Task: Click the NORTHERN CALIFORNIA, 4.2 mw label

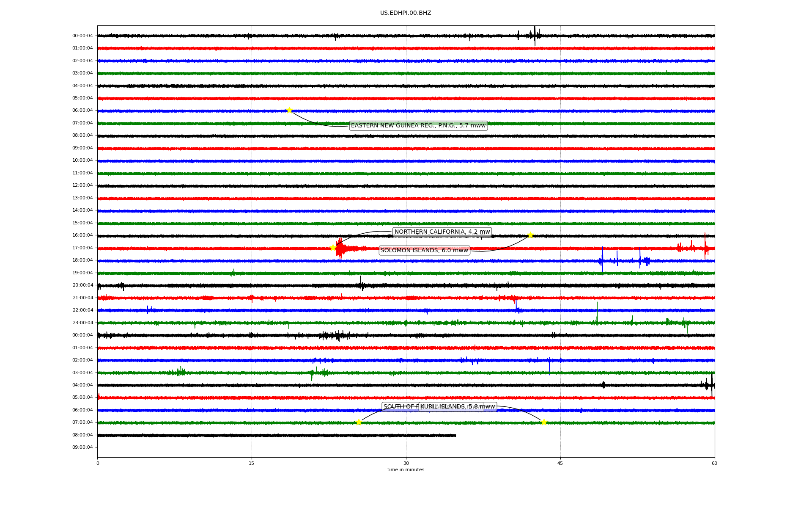Action: pos(442,232)
